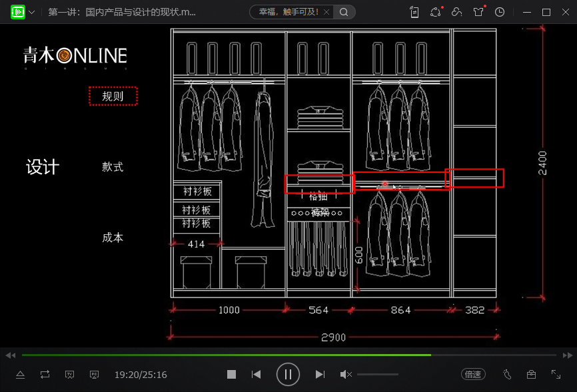Toggle the loop playback mode
Screen dimensions: 577x392
(45, 375)
